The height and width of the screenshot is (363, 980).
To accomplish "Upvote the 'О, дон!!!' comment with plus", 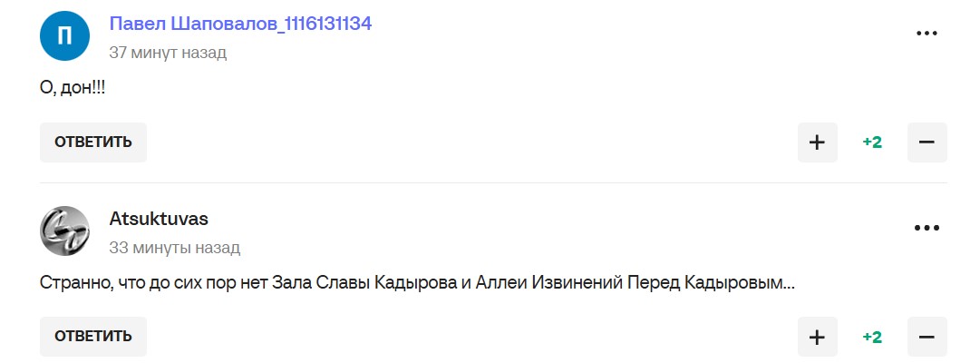I will [x=817, y=142].
